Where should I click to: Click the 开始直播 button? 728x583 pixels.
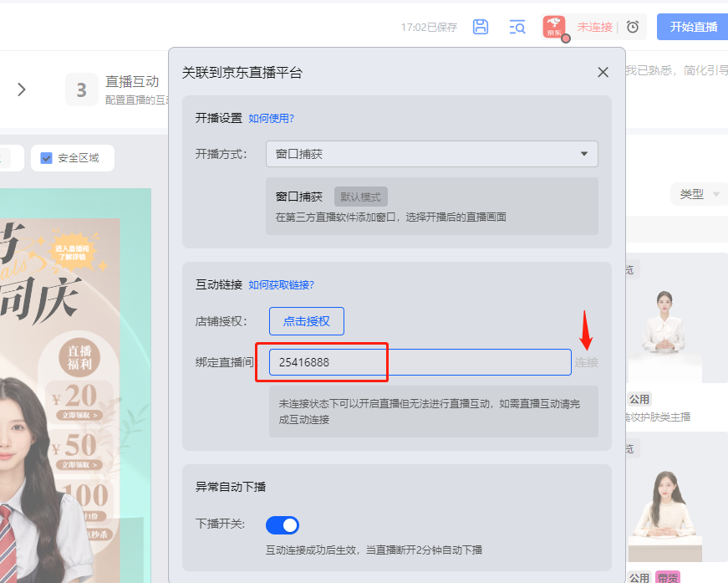(693, 27)
